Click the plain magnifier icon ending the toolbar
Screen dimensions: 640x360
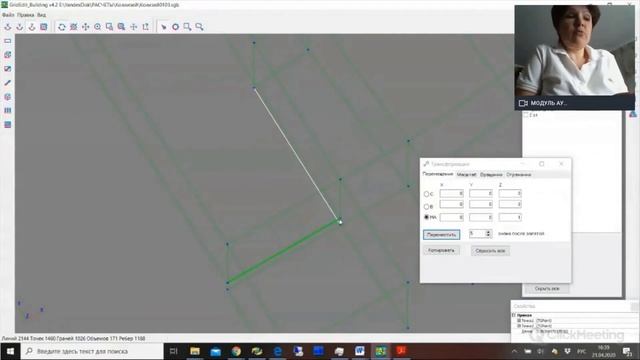point(199,27)
